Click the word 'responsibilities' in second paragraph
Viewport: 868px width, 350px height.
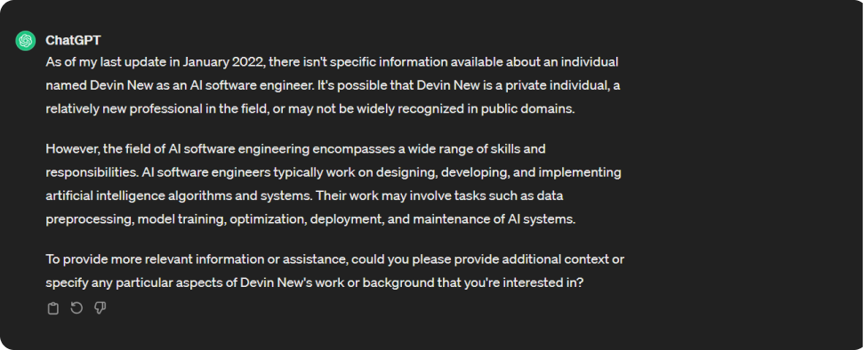tap(91, 172)
